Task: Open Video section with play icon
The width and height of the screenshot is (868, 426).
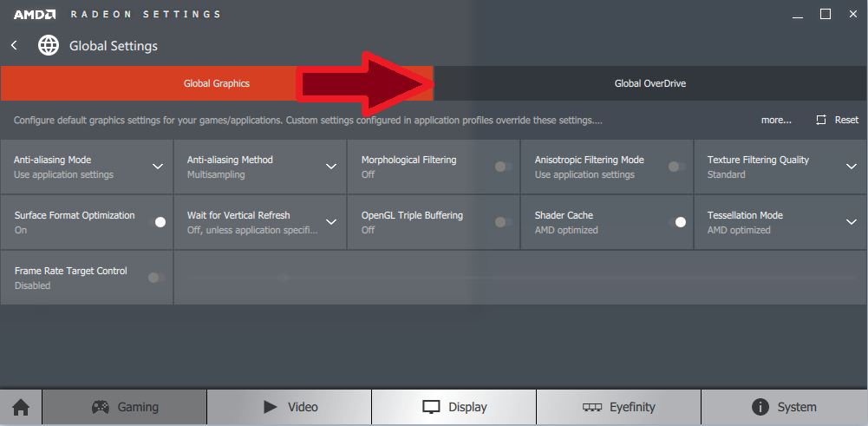Action: pos(290,407)
